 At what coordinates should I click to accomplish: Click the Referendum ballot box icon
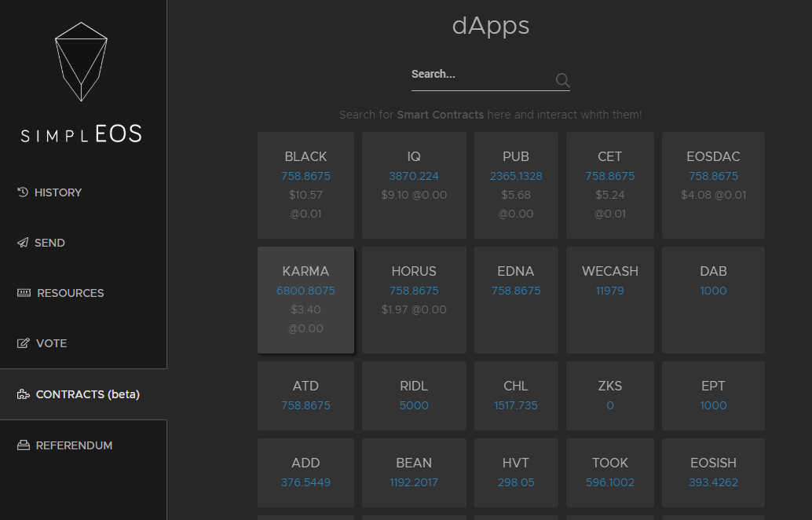[24, 445]
